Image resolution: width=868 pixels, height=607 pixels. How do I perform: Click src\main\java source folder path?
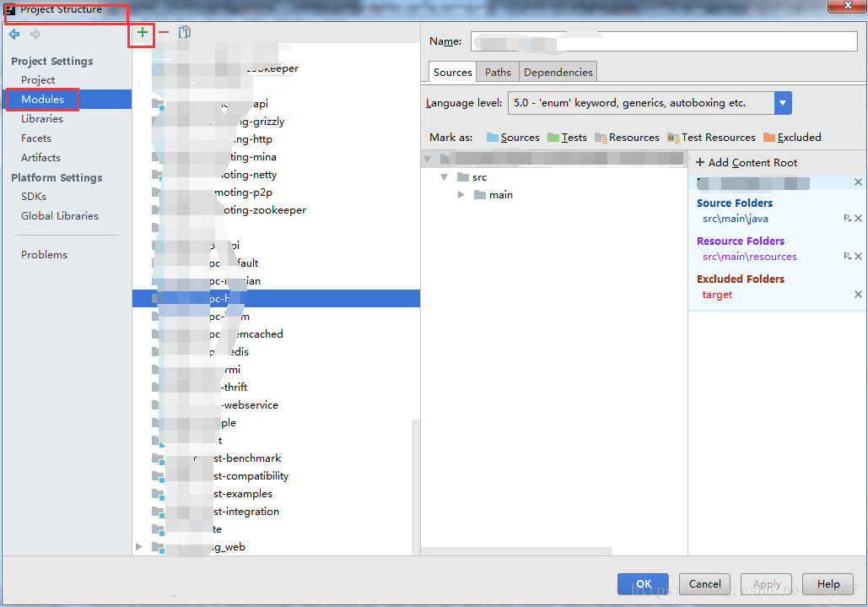coord(736,219)
